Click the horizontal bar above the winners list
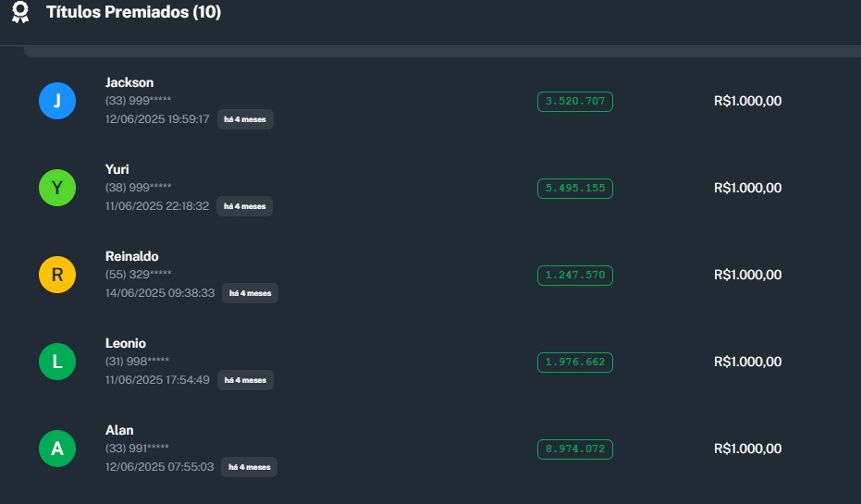Viewport: 861px width, 504px height. click(x=442, y=52)
